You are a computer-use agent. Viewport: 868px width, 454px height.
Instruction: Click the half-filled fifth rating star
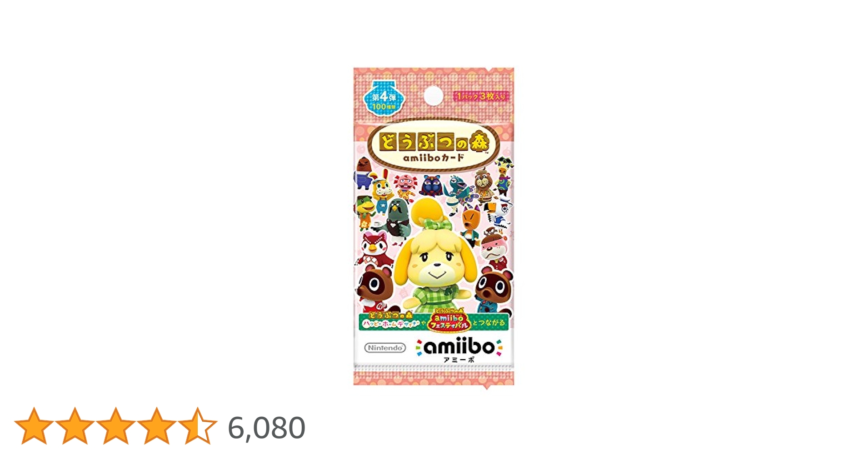tap(198, 426)
